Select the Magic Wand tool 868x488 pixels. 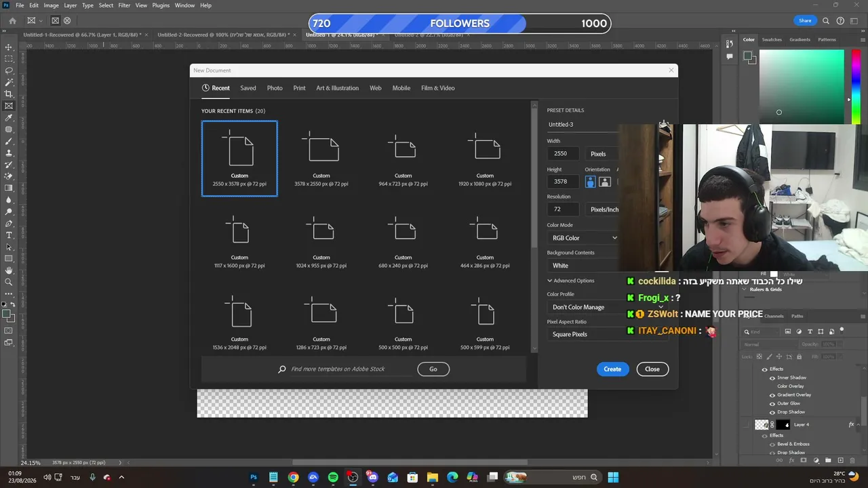pos(9,82)
